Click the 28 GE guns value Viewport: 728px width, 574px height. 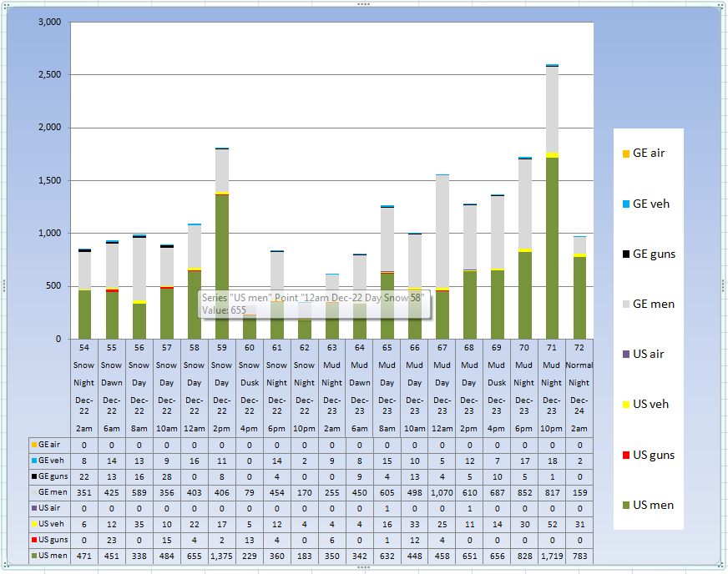coord(167,476)
